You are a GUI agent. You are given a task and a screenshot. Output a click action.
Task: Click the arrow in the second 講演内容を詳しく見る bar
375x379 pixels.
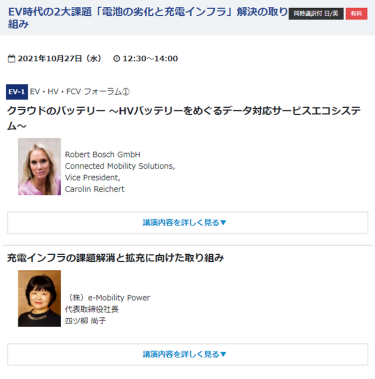pyautogui.click(x=223, y=354)
